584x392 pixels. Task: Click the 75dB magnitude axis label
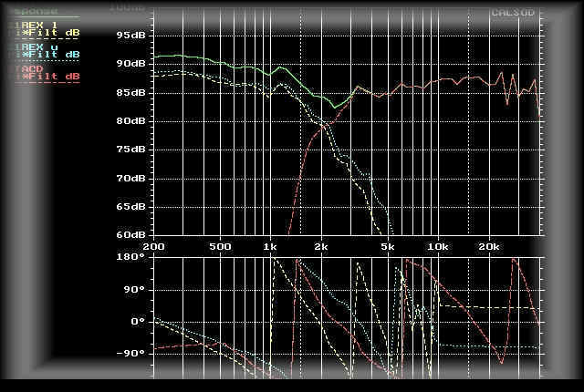130,150
